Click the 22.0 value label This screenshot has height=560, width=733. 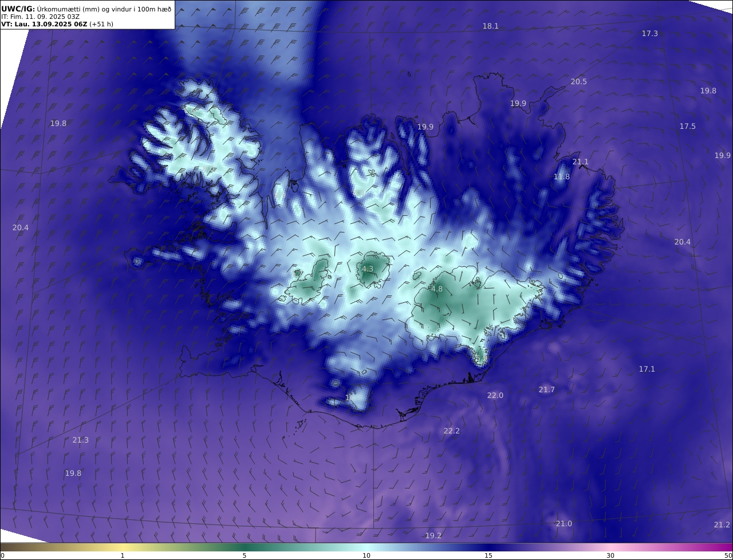(495, 396)
